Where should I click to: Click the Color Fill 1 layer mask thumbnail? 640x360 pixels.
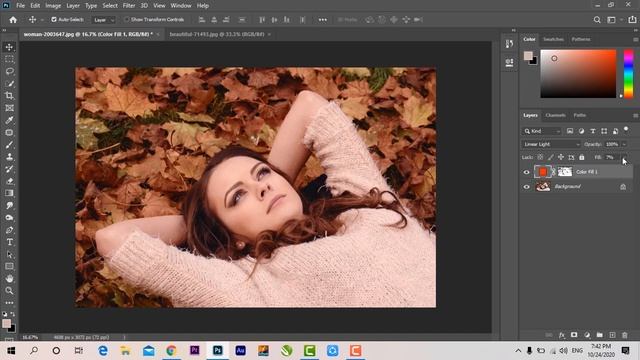point(565,172)
